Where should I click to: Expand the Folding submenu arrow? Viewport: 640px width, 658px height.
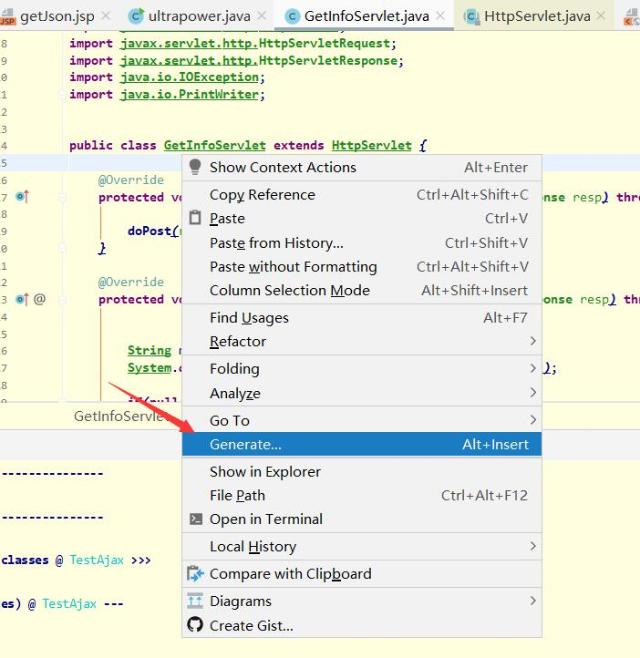tap(532, 369)
